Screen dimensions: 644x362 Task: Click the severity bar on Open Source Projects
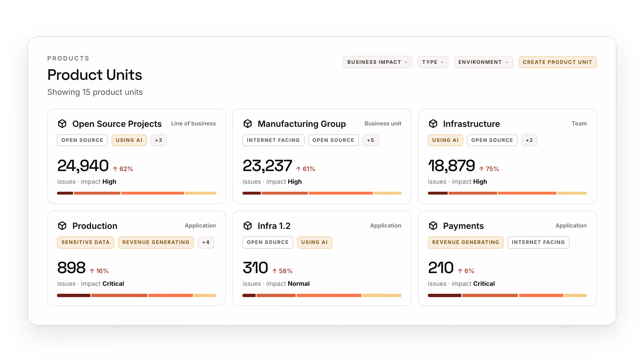(137, 193)
